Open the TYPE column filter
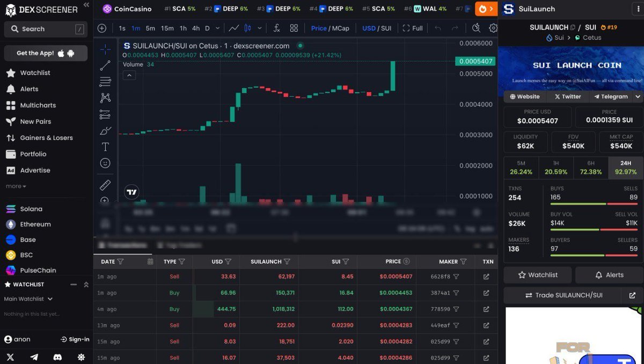This screenshot has height=364, width=644. tap(182, 261)
